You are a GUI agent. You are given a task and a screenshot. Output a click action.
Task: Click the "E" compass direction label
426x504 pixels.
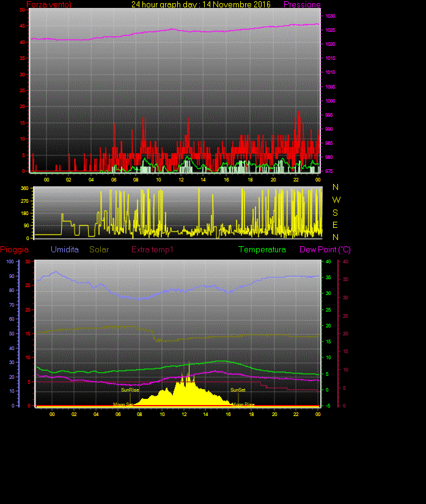[x=335, y=225]
